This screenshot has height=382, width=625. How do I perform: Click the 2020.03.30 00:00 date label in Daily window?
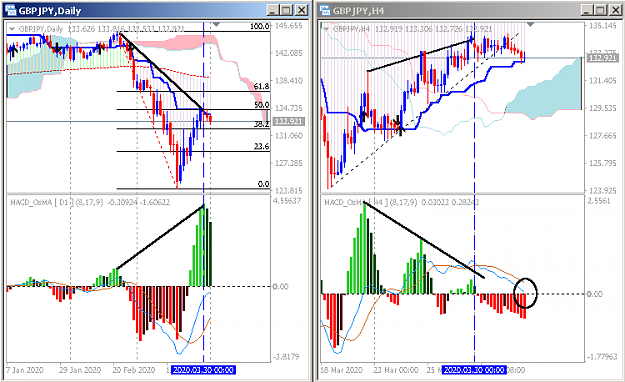203,370
